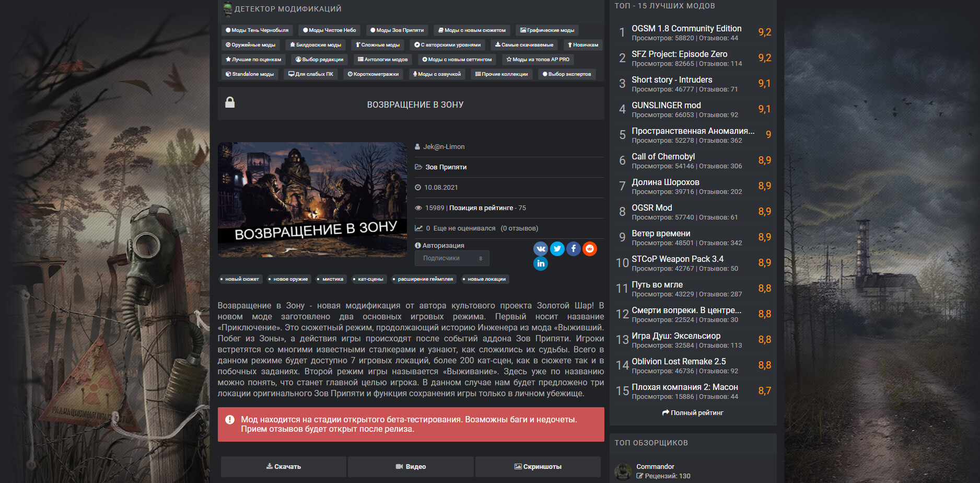Share the mod on LinkedIn
Screen dimensions: 980x483
click(x=541, y=263)
